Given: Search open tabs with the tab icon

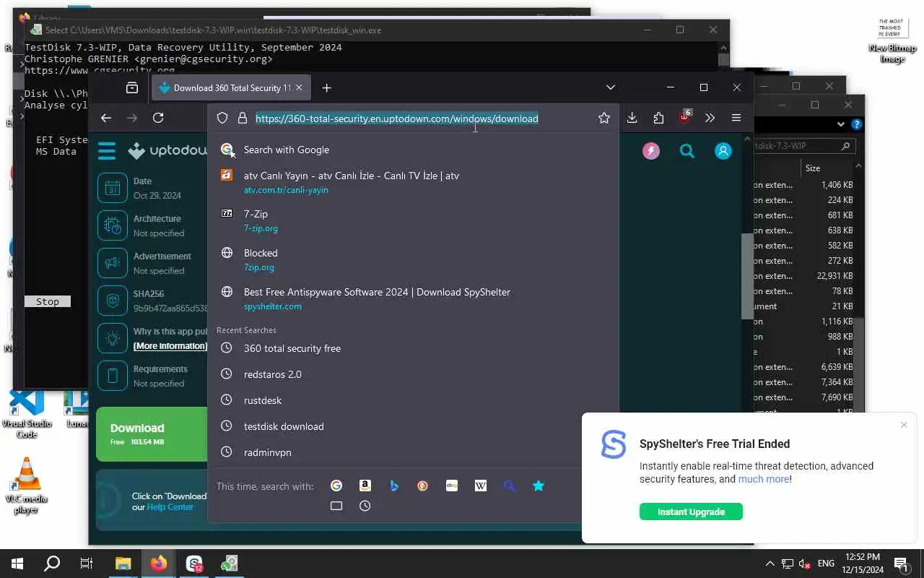Looking at the screenshot, I should click(x=336, y=506).
